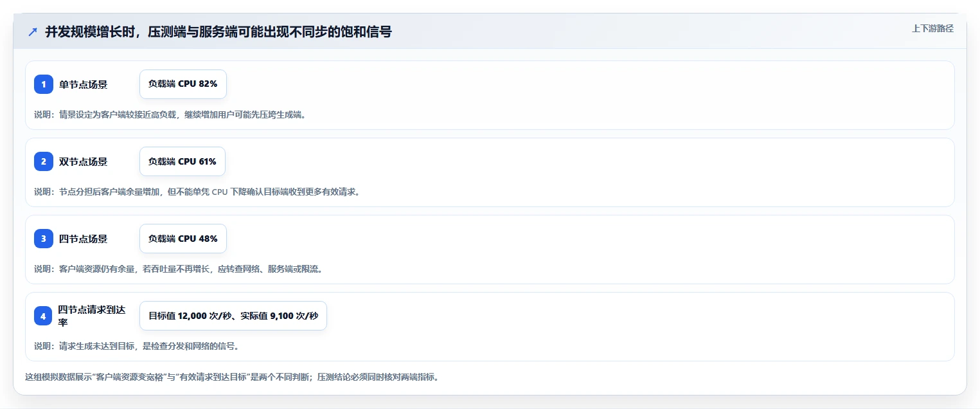Click the note about 应转查网络、服务端或限流
The height and width of the screenshot is (409, 980).
[178, 269]
